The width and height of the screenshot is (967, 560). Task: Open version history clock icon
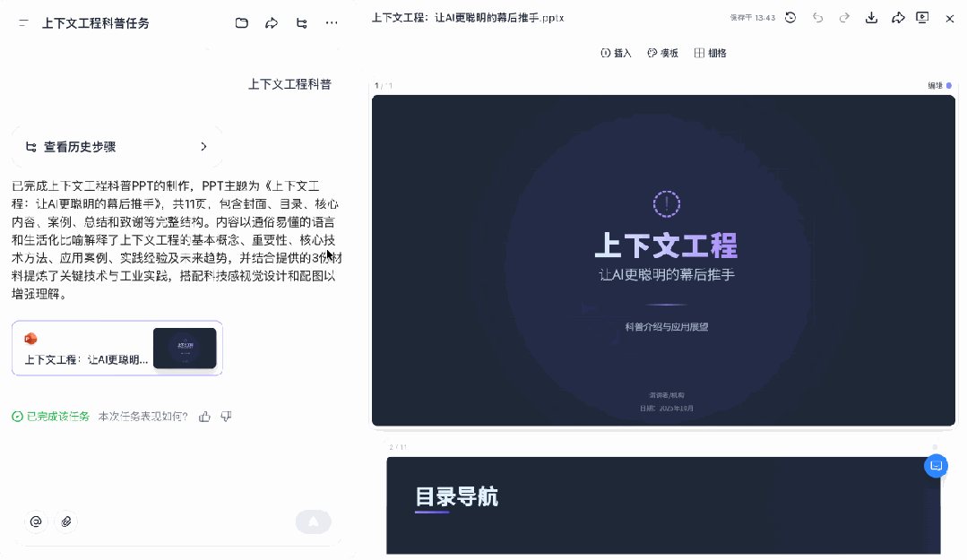click(790, 18)
